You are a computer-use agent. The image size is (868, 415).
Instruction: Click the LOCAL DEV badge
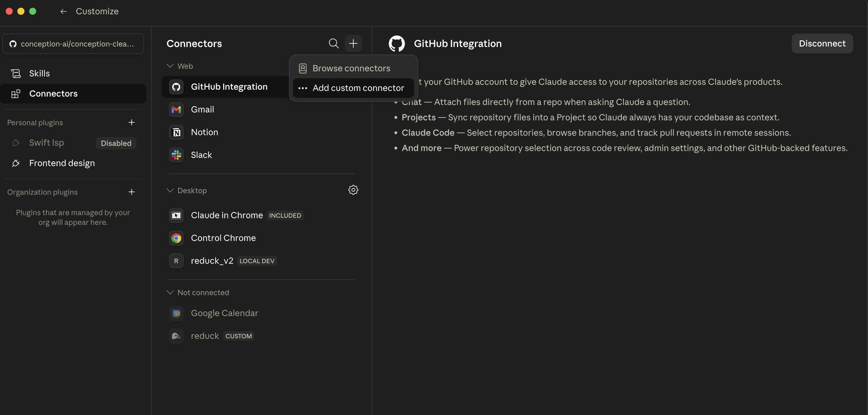click(x=257, y=261)
